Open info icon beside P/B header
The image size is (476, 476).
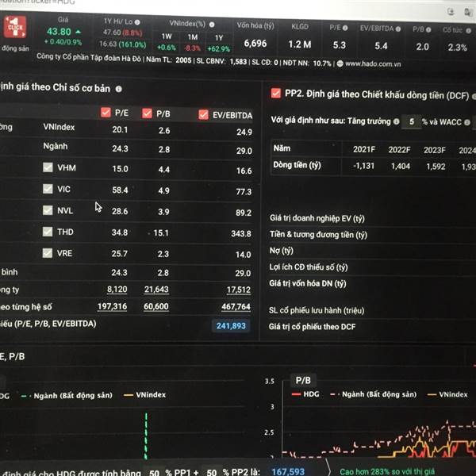[428, 30]
